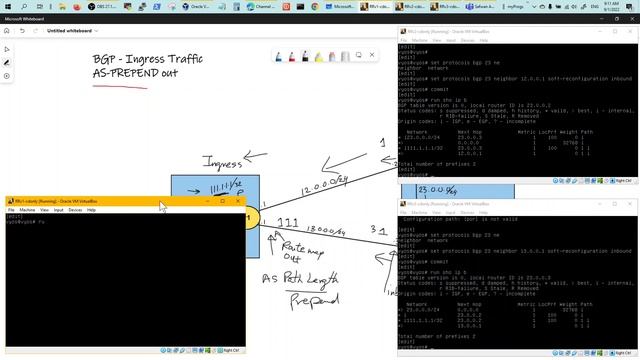
Task: Switch to Rtr3 VM taskbar button
Action: [445, 7]
